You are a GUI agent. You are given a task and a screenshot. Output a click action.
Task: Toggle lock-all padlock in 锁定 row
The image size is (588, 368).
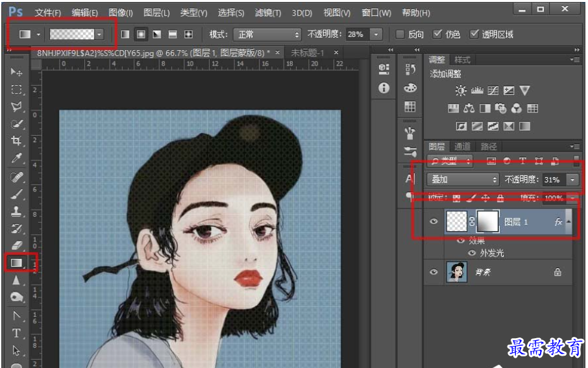tap(500, 198)
